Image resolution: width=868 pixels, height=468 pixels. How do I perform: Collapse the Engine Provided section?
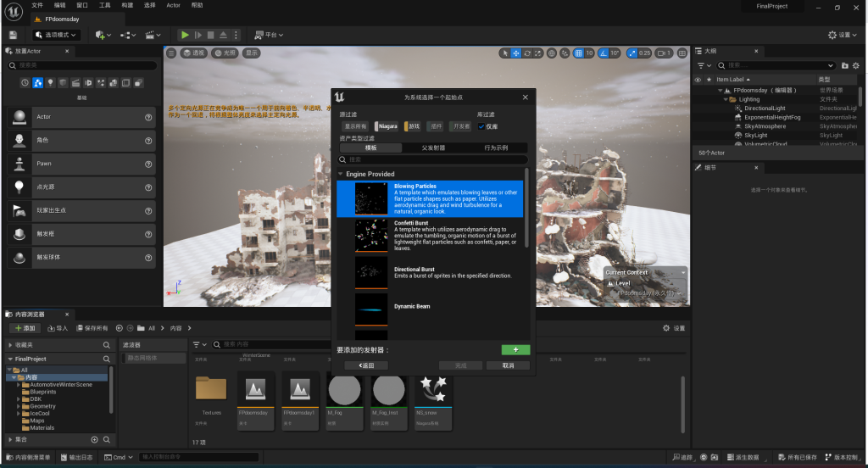(341, 174)
